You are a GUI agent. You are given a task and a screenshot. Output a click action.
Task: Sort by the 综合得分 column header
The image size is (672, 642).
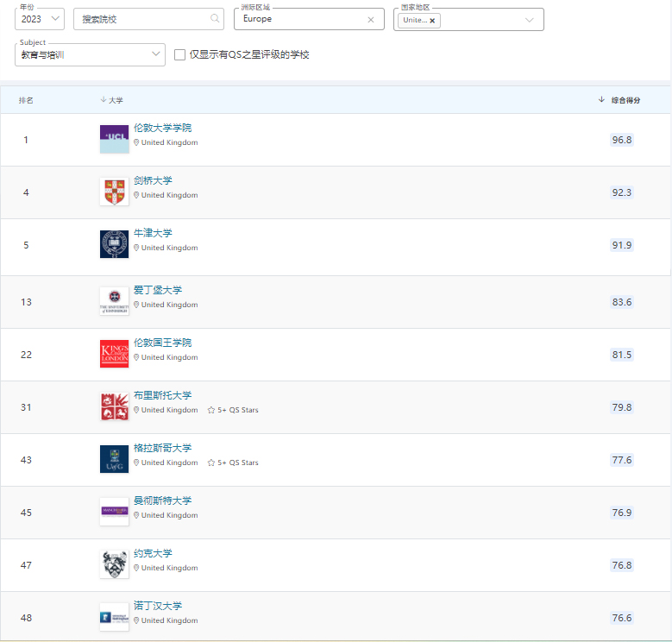(x=625, y=100)
